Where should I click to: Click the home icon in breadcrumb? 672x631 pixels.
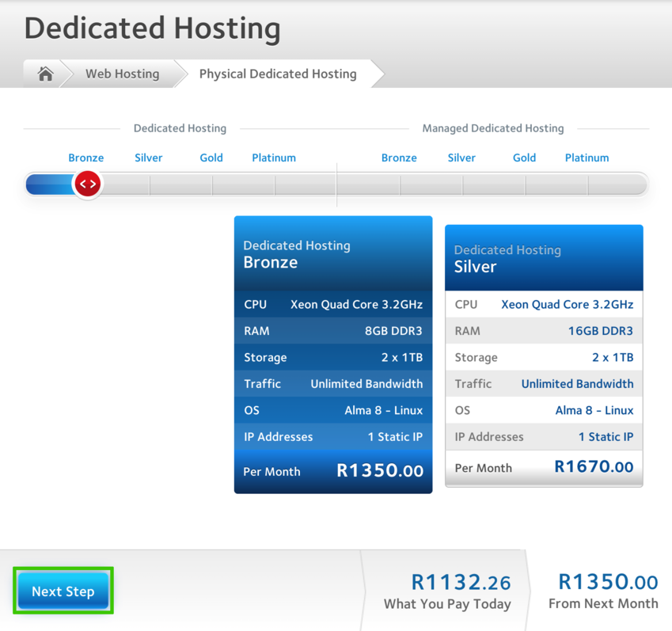[45, 74]
